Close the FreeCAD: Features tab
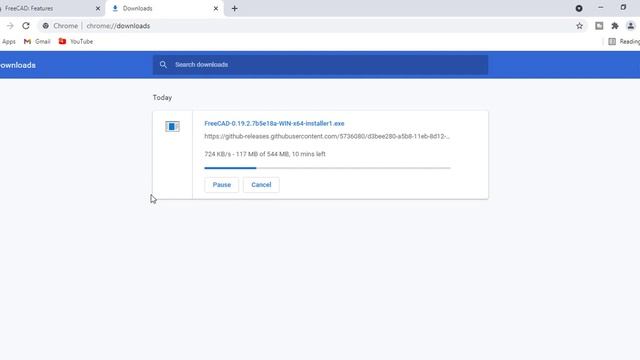This screenshot has height=360, width=640. pyautogui.click(x=98, y=9)
